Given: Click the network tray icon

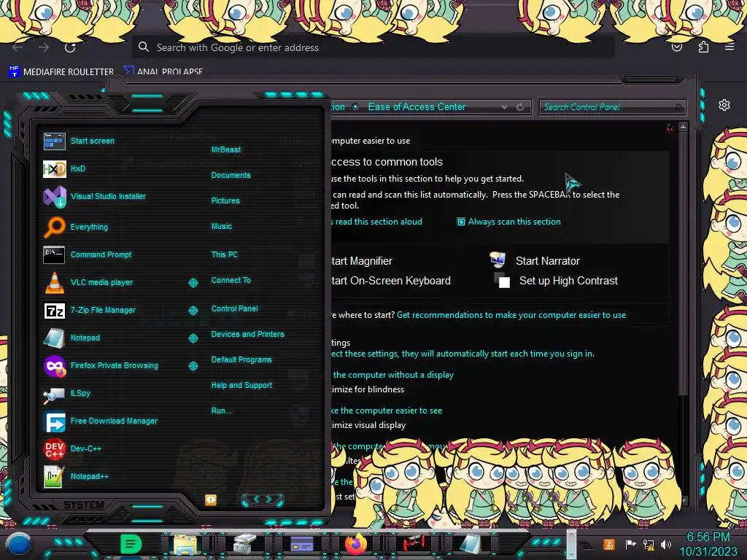Looking at the screenshot, I should point(649,544).
